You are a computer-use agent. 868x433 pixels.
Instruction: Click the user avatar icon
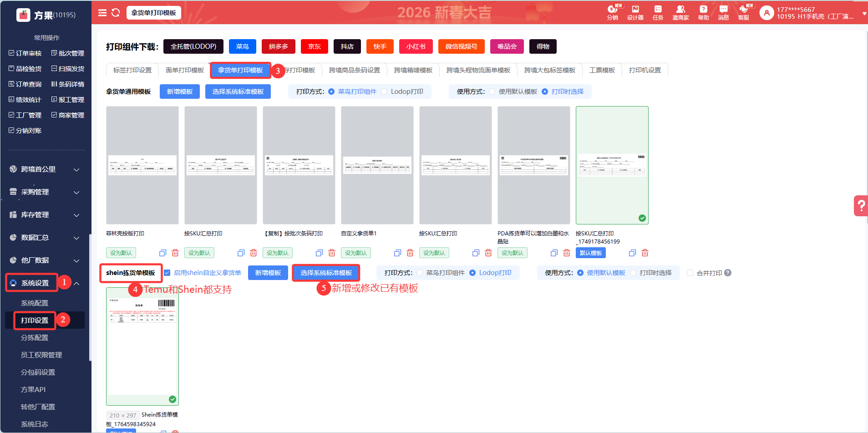(x=767, y=13)
